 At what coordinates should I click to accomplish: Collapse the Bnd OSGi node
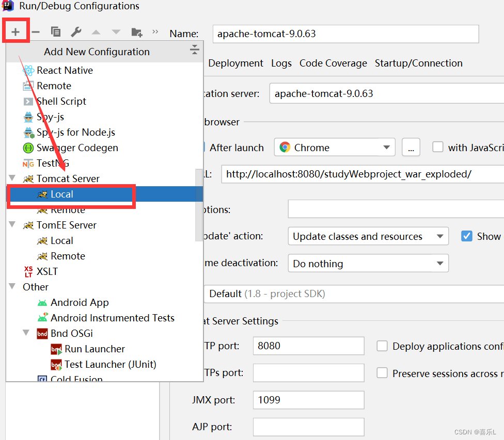point(26,332)
